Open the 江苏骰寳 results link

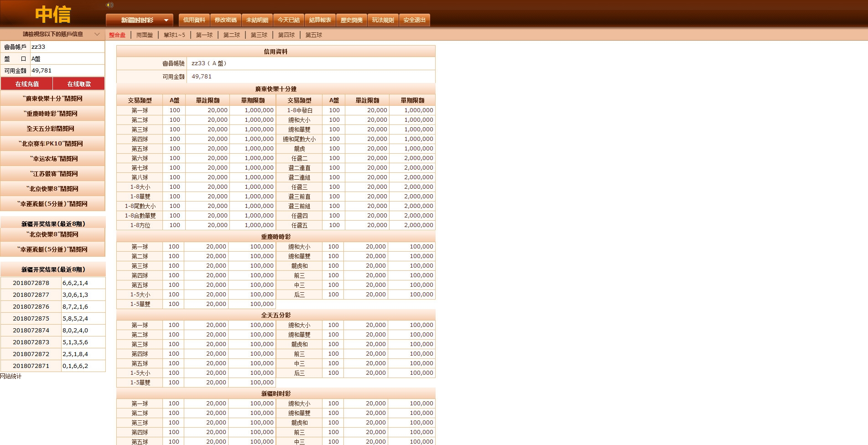coord(52,174)
